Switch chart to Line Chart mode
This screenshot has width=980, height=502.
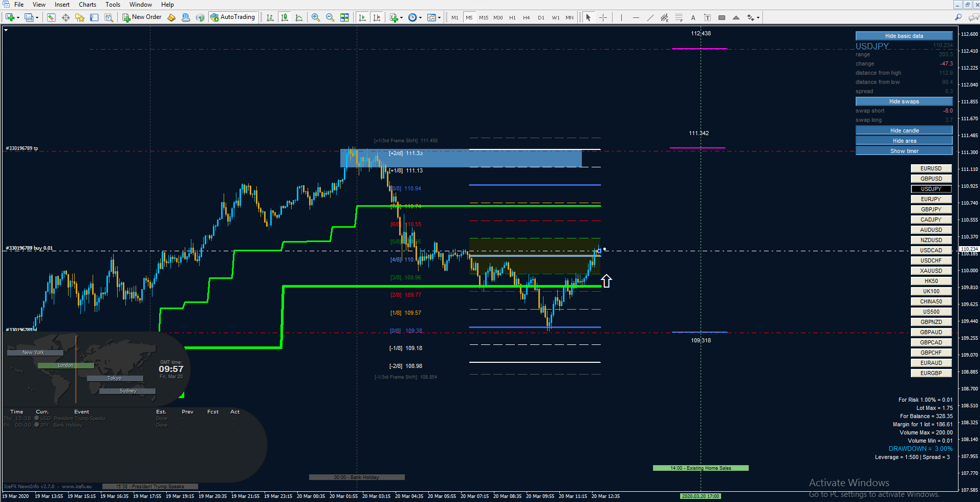(299, 17)
